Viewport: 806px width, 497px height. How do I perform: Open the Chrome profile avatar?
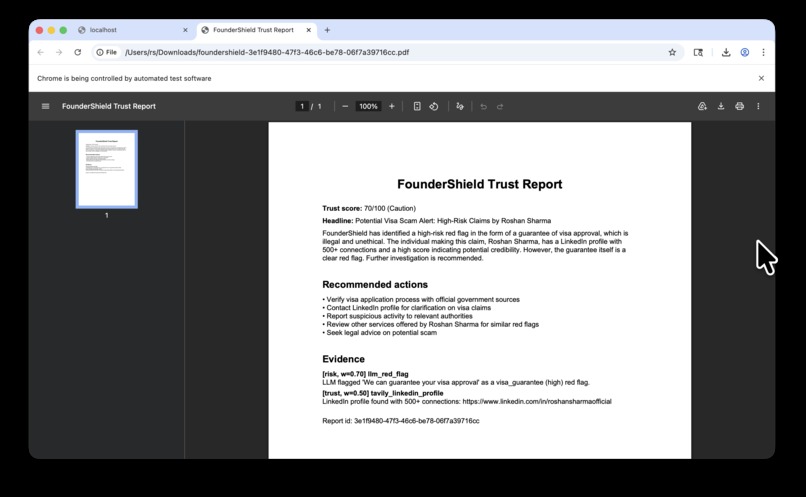pos(744,52)
